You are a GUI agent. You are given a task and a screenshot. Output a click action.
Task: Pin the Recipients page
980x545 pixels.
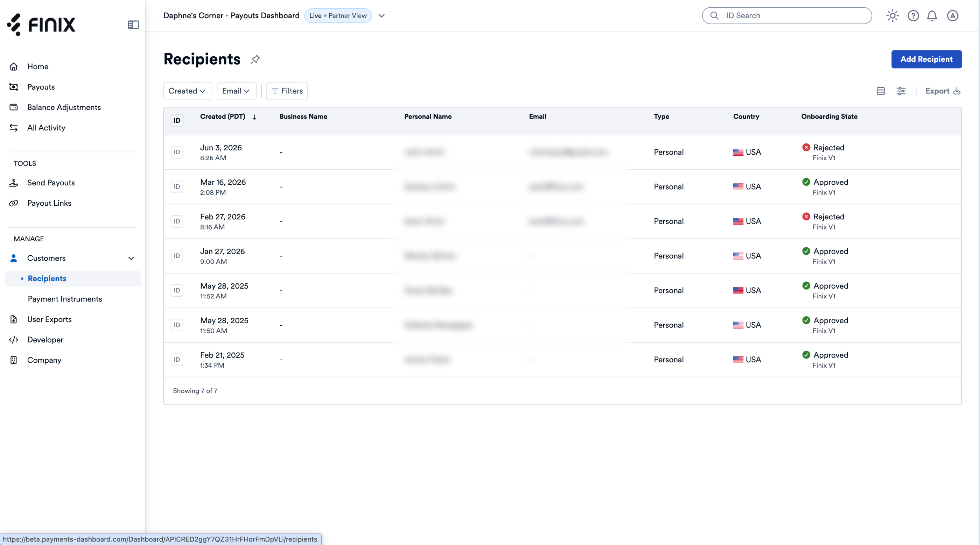pyautogui.click(x=255, y=59)
